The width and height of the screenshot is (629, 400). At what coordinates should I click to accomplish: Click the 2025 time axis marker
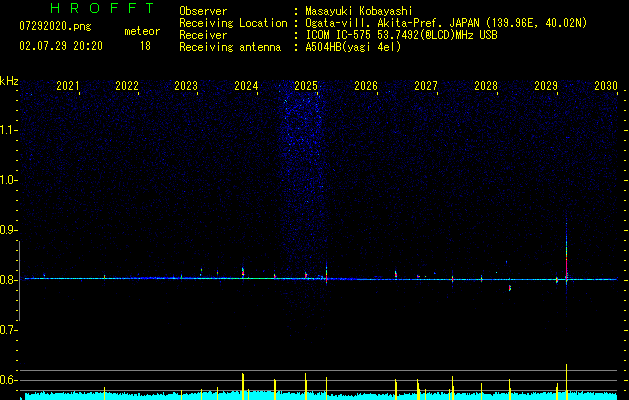306,86
